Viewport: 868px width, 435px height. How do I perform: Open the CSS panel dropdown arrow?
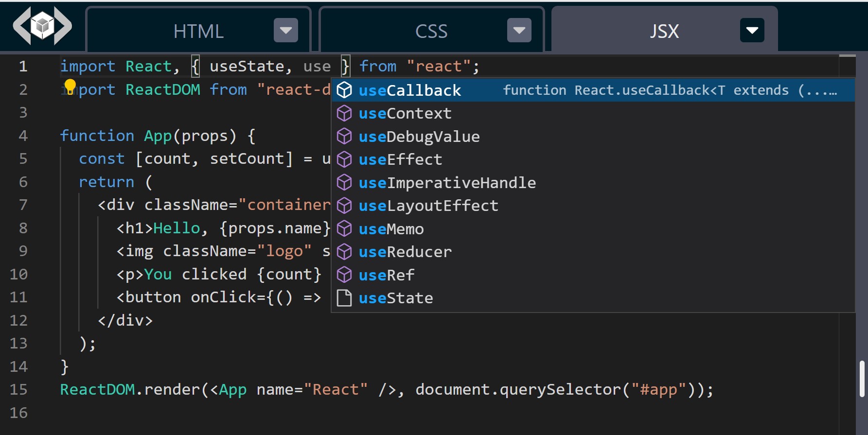click(519, 31)
